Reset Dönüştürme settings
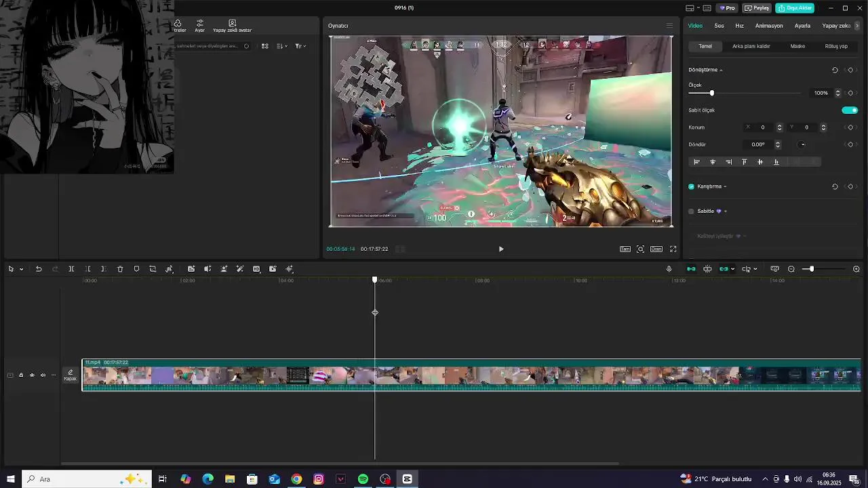Screen dimensions: 868x488 point(835,70)
